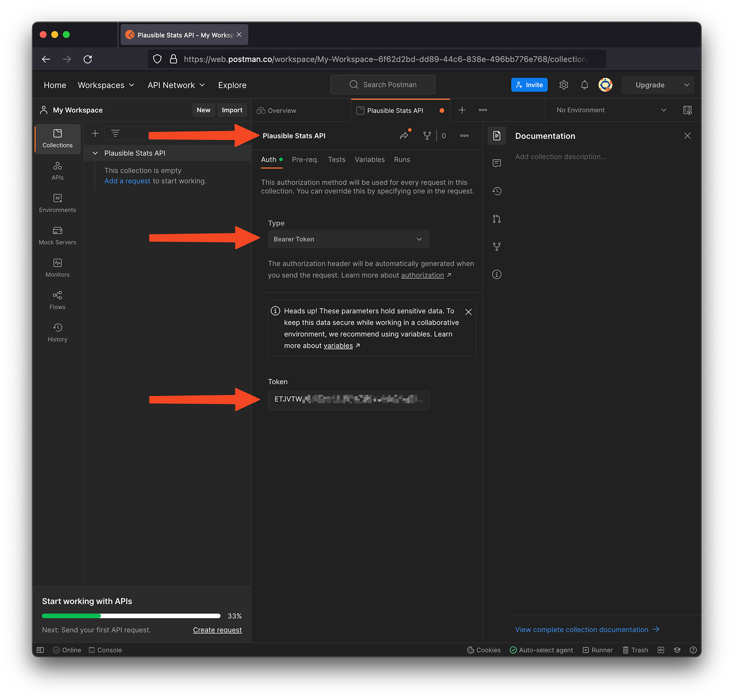Viewport: 734px width, 700px height.
Task: Open the two-pane view status bar icon
Action: point(661,650)
